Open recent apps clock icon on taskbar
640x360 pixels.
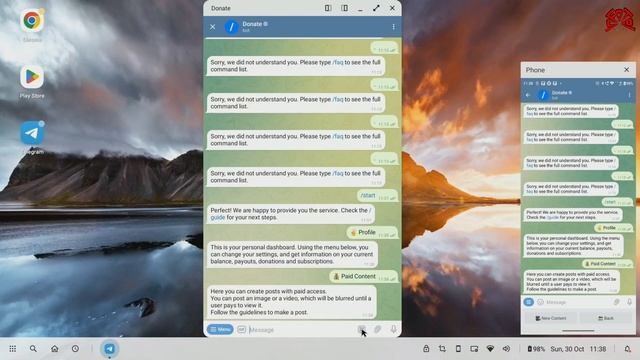pos(75,349)
